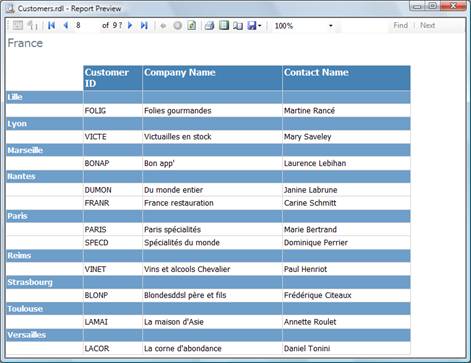The image size is (471, 363).
Task: Click customer ID SPECD
Action: coord(97,243)
